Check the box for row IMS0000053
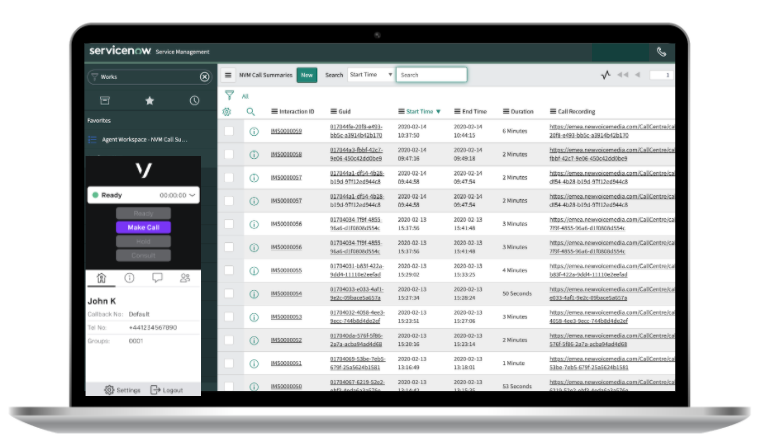Screen dimensions: 760x448 coord(229,317)
